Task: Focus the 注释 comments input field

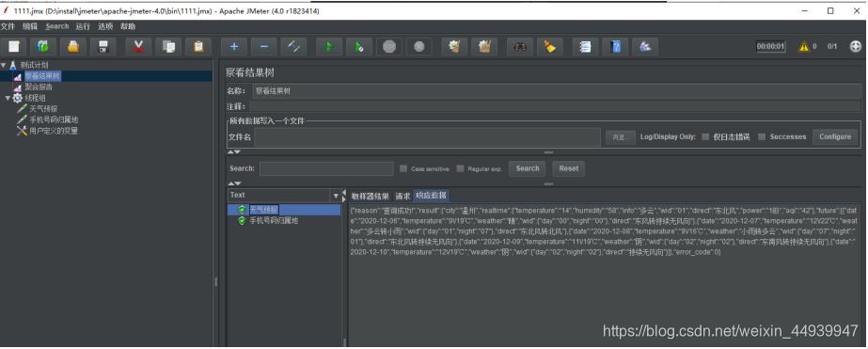Action: [x=555, y=106]
